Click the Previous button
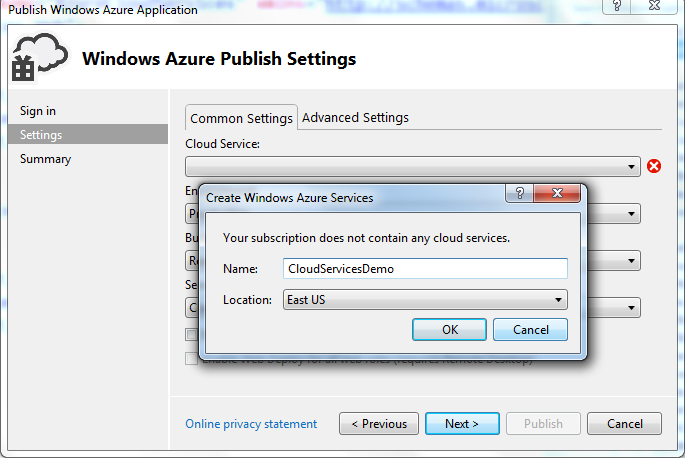This screenshot has height=458, width=685. (379, 423)
